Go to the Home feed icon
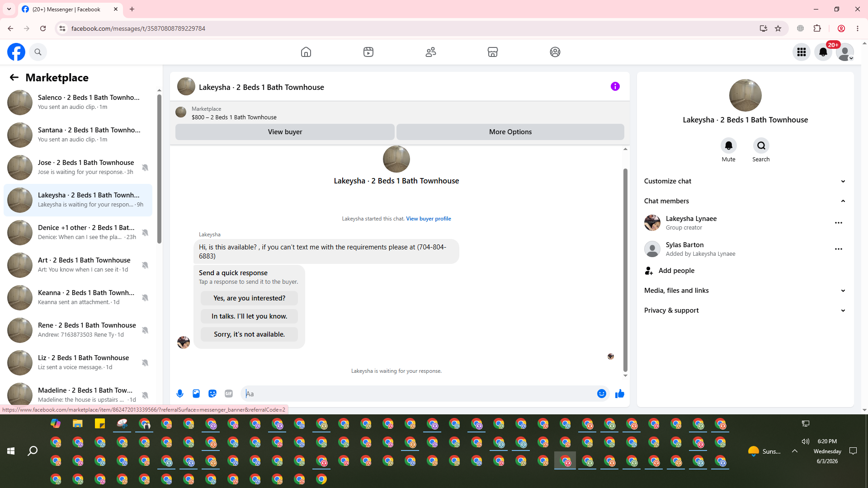Screen dimensions: 868x488 [306, 52]
